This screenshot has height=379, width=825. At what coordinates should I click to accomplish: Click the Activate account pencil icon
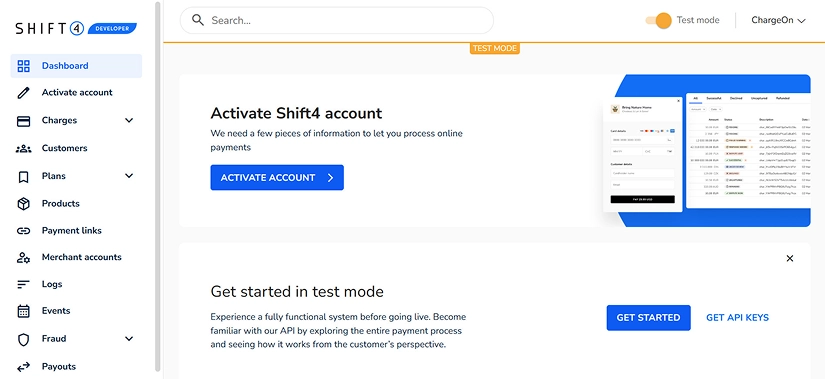24,93
